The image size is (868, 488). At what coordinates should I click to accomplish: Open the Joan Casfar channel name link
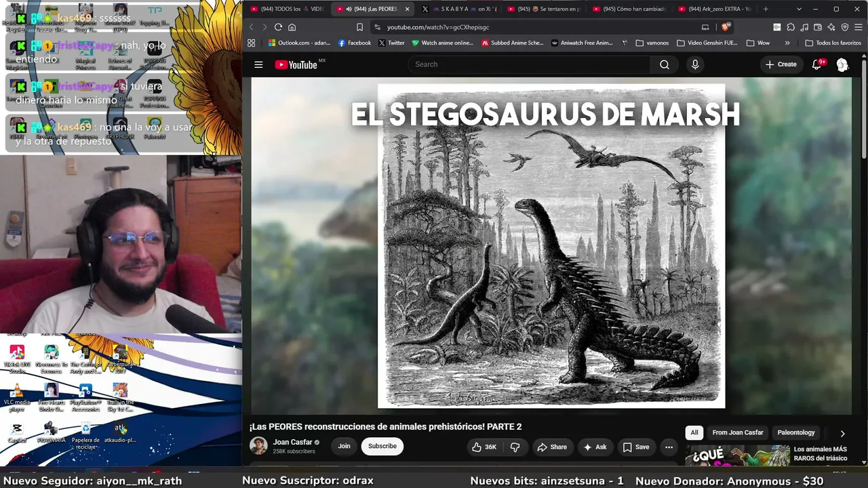[292, 443]
